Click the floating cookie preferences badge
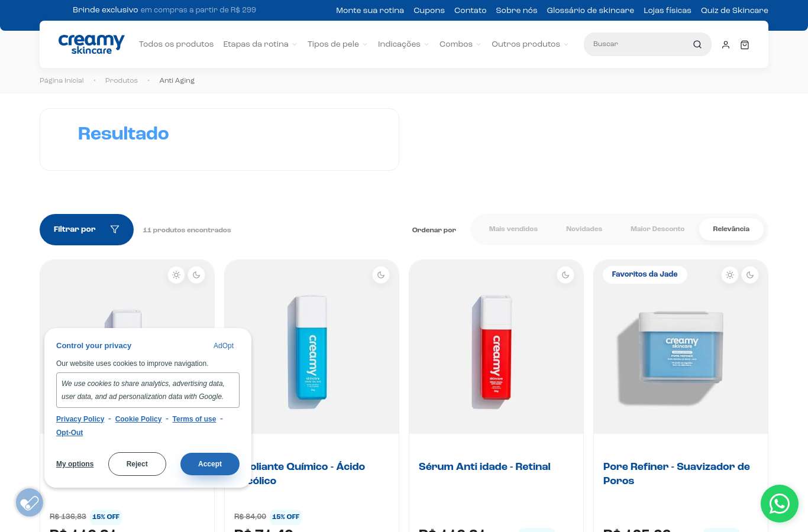The height and width of the screenshot is (532, 808). (x=30, y=502)
